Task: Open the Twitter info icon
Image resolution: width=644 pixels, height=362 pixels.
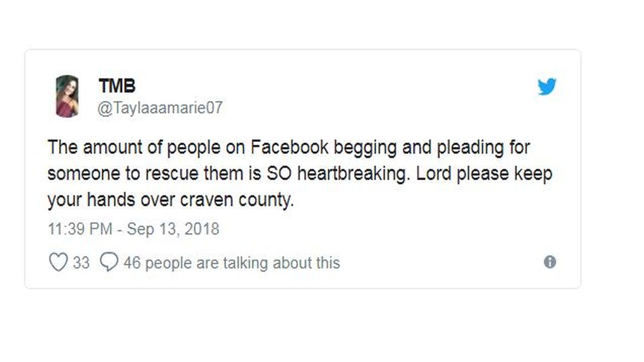Action: click(550, 262)
